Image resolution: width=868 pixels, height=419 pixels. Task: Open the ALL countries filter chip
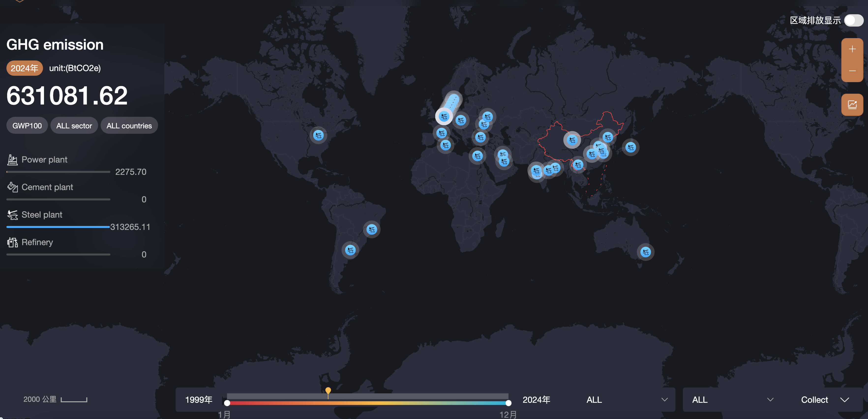point(129,126)
